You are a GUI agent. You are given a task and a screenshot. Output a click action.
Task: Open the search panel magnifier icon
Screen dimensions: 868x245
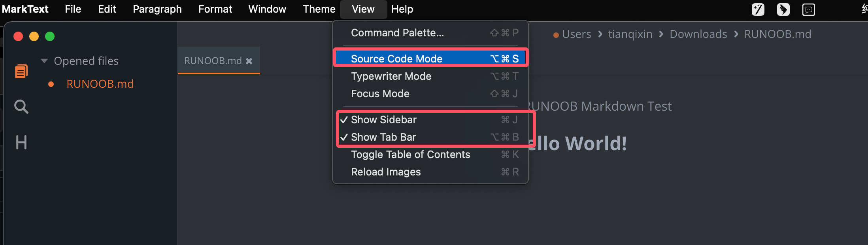21,107
